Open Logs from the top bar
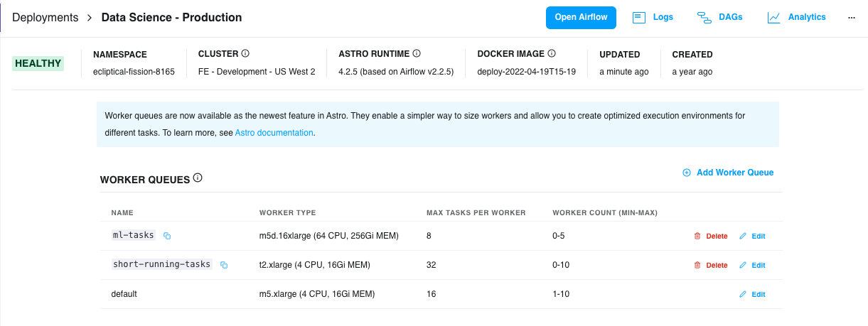 coord(653,17)
